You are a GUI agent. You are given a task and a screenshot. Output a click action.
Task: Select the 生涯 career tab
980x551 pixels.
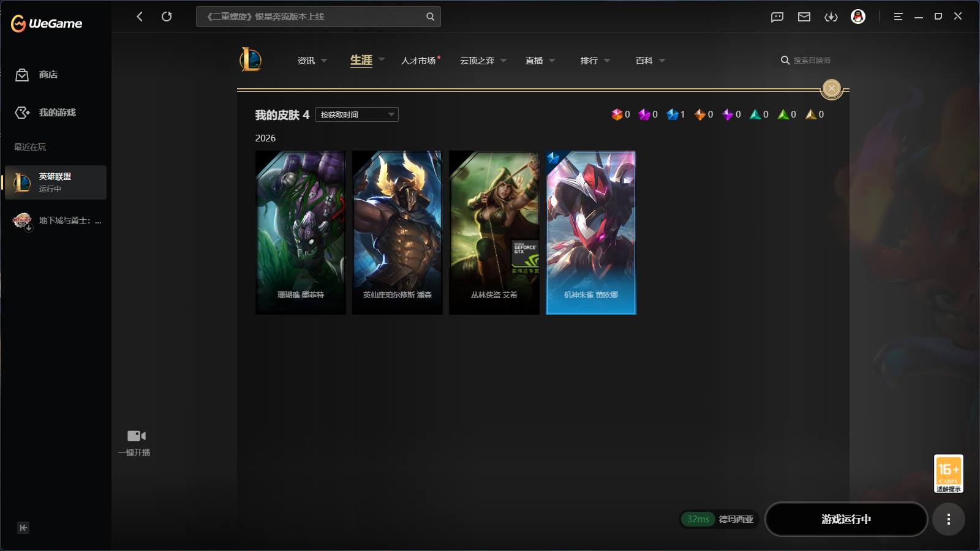coord(361,60)
